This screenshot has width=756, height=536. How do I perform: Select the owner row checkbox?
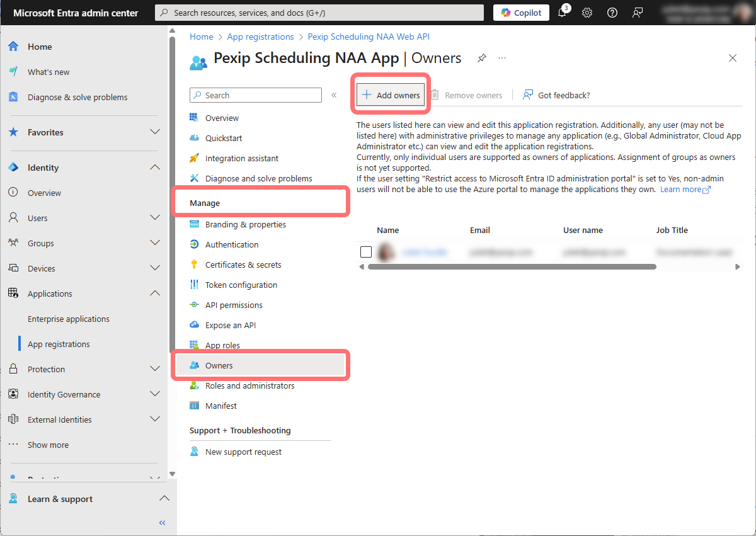point(366,252)
